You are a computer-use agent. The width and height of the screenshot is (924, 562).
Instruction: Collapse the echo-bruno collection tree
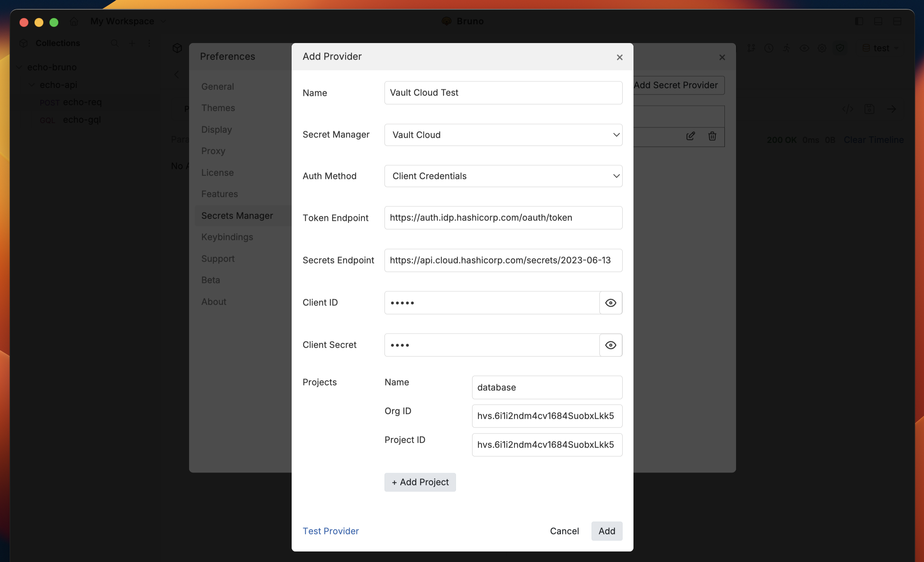(19, 67)
